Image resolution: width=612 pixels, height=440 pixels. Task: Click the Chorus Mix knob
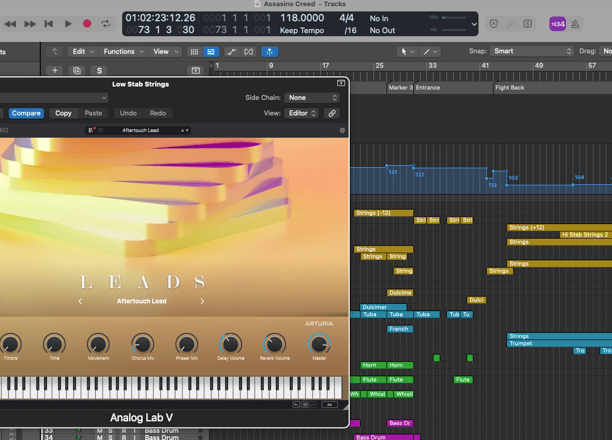coord(142,344)
